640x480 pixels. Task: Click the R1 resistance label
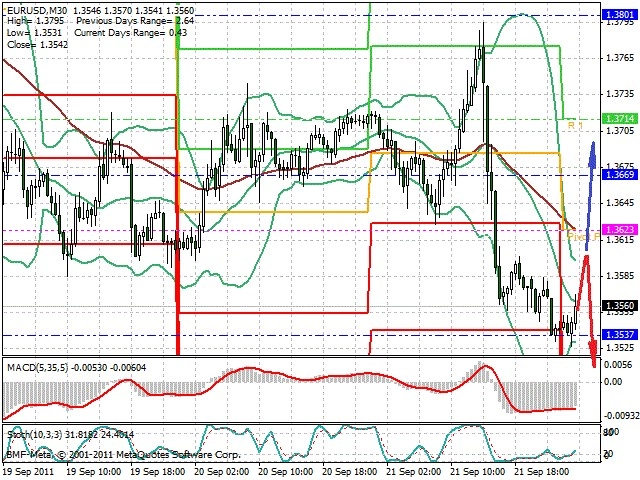575,125
